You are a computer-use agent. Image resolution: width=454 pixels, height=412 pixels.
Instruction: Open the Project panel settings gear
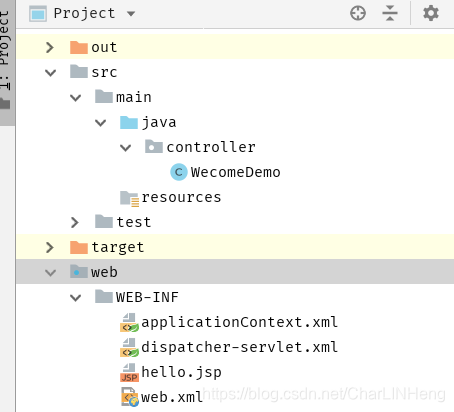coord(431,13)
